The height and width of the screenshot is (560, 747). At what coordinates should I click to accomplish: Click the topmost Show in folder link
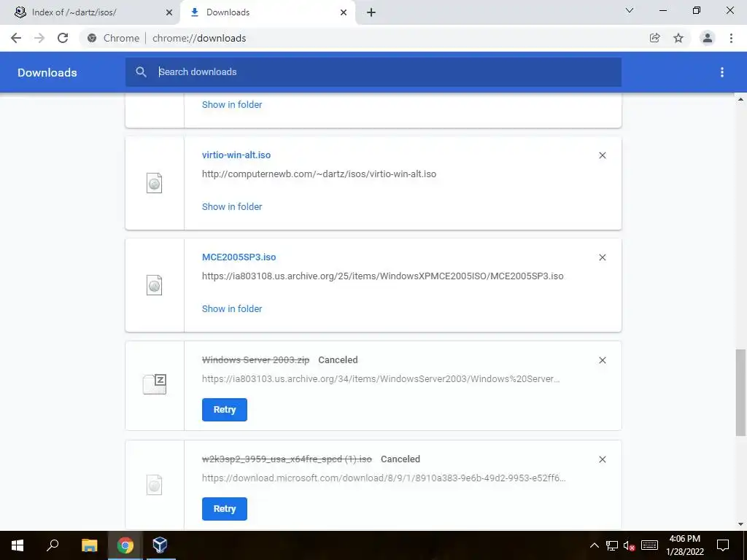tap(232, 104)
